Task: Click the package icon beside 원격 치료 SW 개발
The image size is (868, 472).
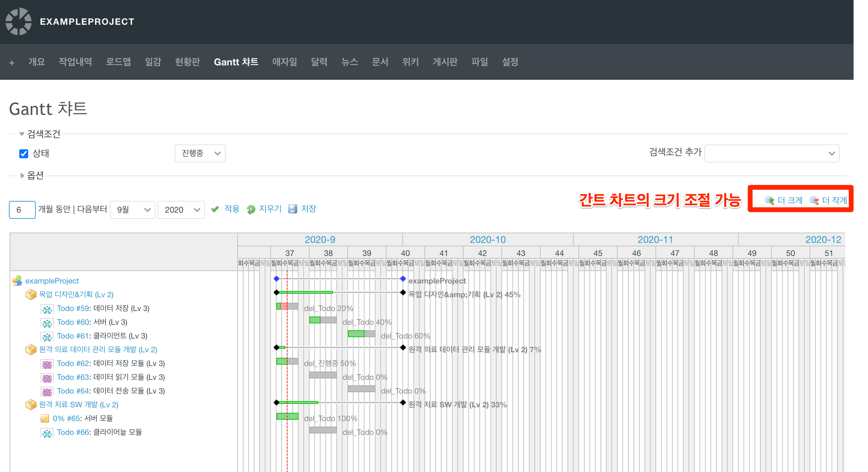Action: [x=31, y=405]
